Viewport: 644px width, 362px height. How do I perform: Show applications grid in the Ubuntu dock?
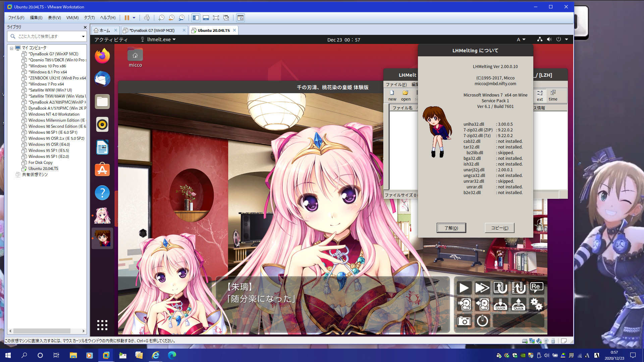coord(102,325)
